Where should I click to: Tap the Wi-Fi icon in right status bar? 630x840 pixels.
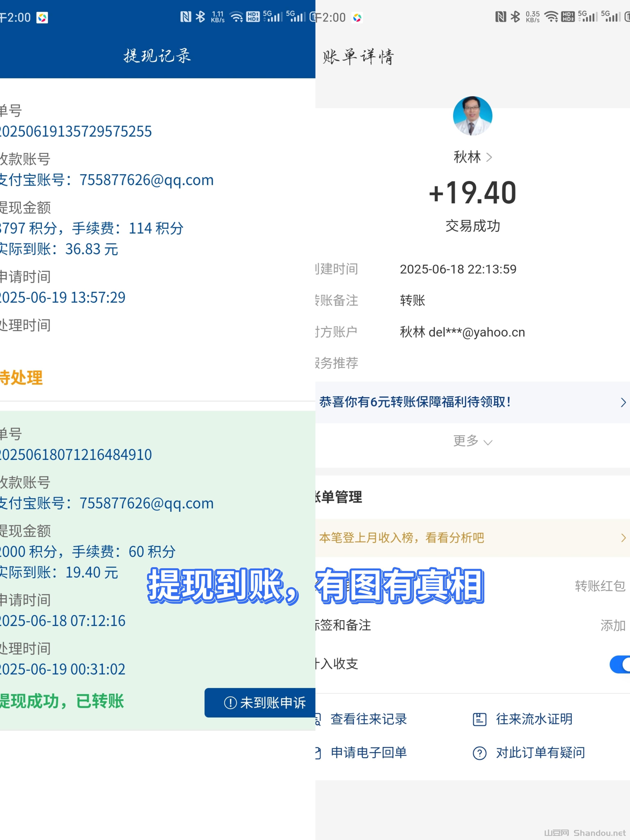point(551,17)
